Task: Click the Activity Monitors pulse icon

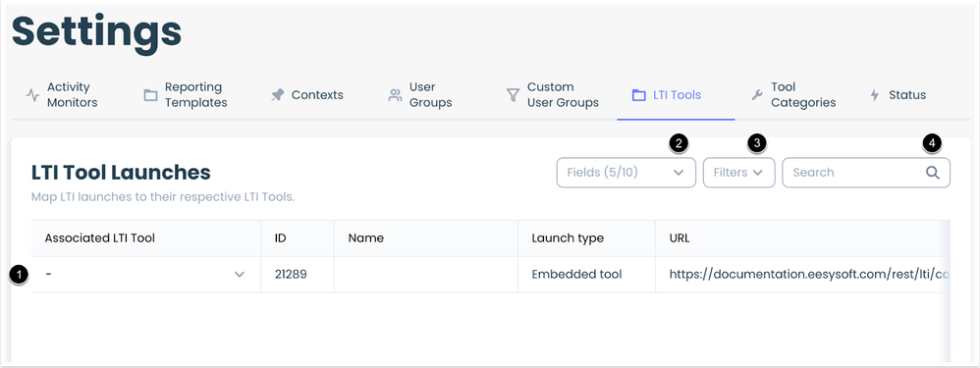Action: [x=32, y=95]
